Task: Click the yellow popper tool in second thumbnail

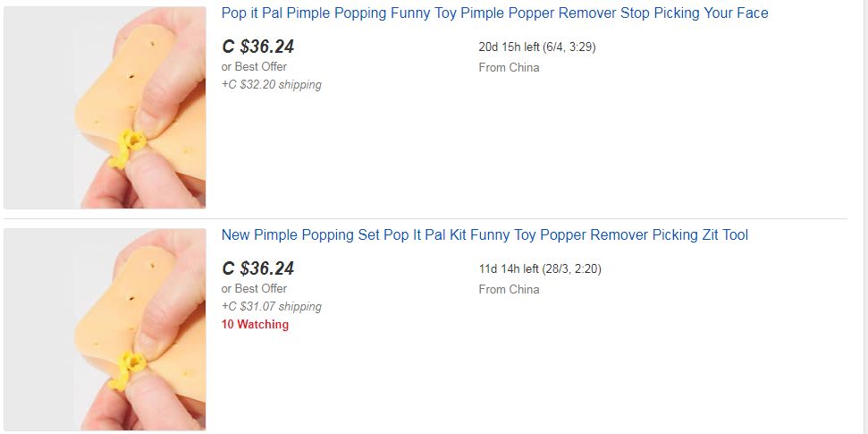Action: tap(129, 369)
